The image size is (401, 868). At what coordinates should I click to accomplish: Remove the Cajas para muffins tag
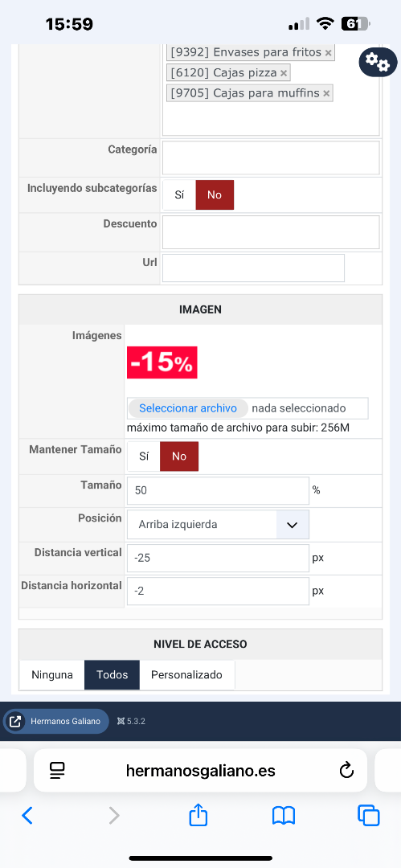[326, 93]
